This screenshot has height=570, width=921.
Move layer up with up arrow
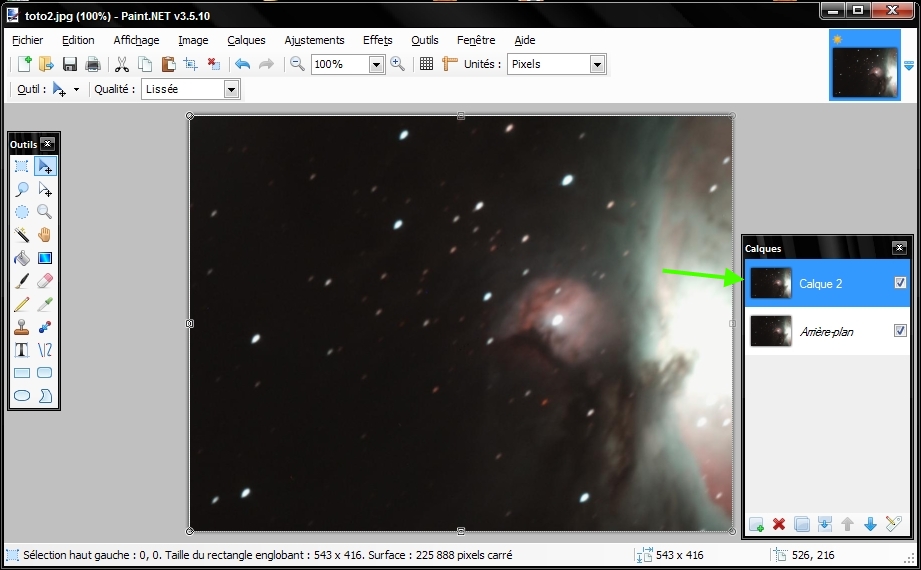848,524
